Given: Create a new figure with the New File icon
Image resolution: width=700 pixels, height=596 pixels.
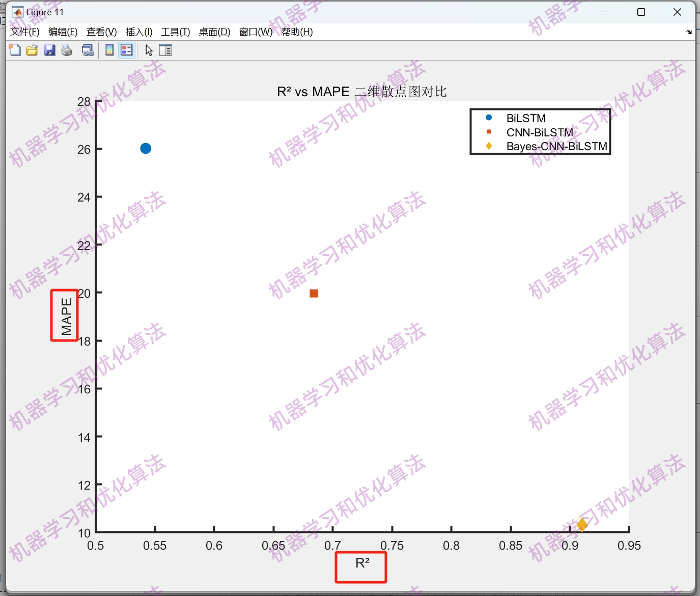Looking at the screenshot, I should coord(14,50).
